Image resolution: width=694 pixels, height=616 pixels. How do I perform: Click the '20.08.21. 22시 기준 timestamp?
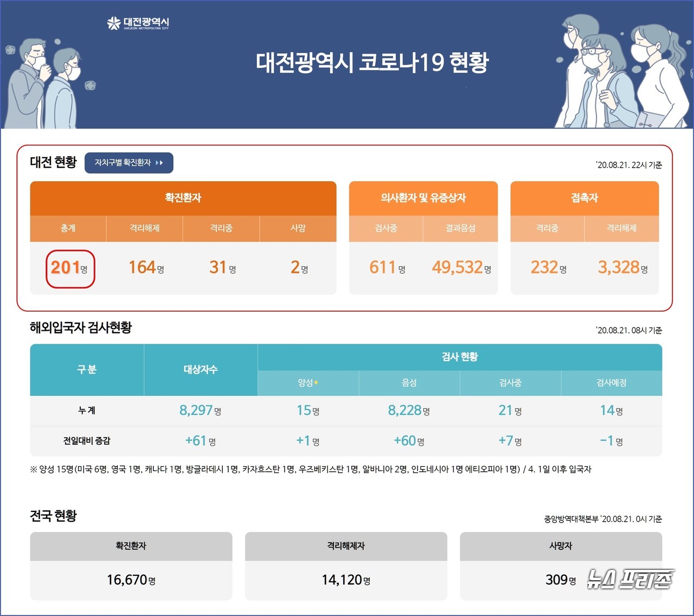pyautogui.click(x=629, y=165)
